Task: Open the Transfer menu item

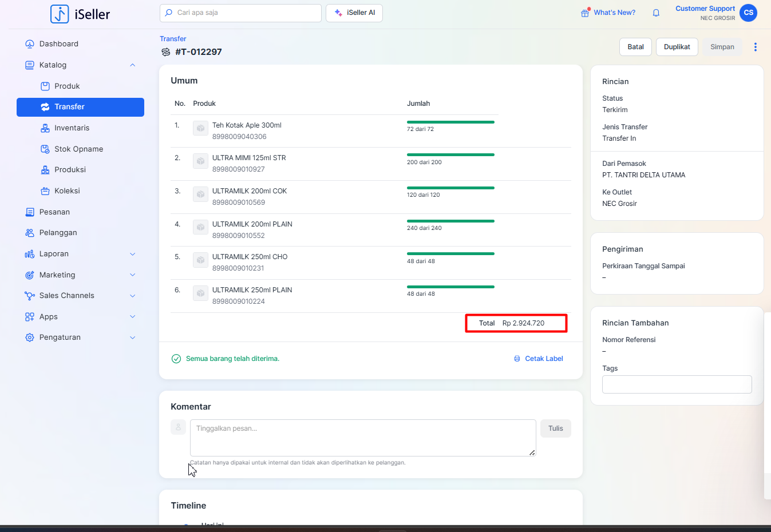Action: (x=80, y=107)
